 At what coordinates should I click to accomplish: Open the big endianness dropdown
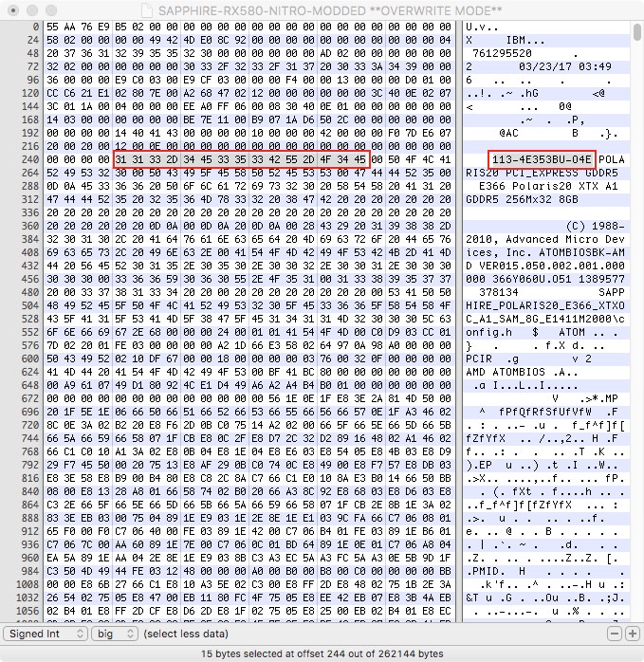(115, 634)
